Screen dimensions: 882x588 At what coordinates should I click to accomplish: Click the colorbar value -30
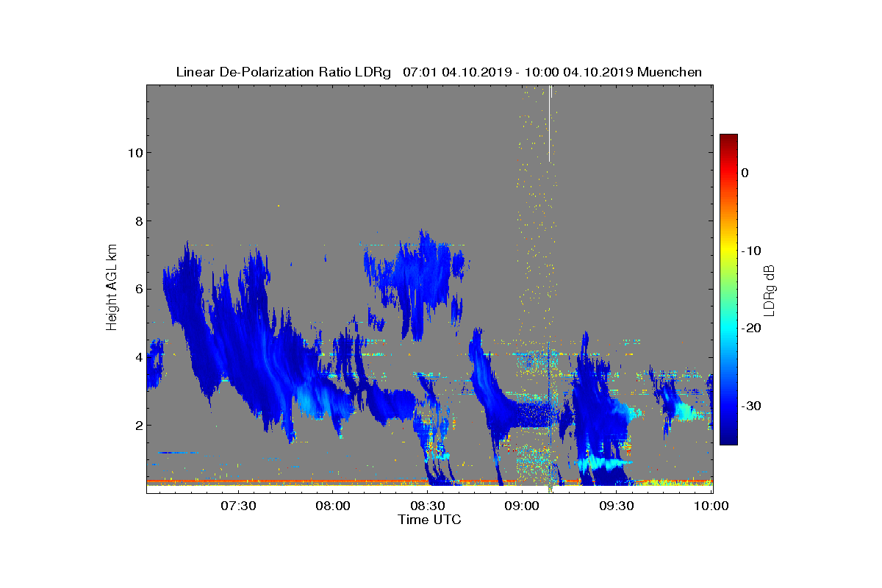pyautogui.click(x=751, y=406)
